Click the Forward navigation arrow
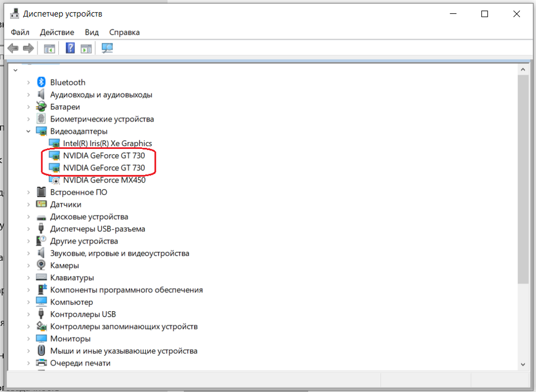This screenshot has width=536, height=392. [27, 48]
